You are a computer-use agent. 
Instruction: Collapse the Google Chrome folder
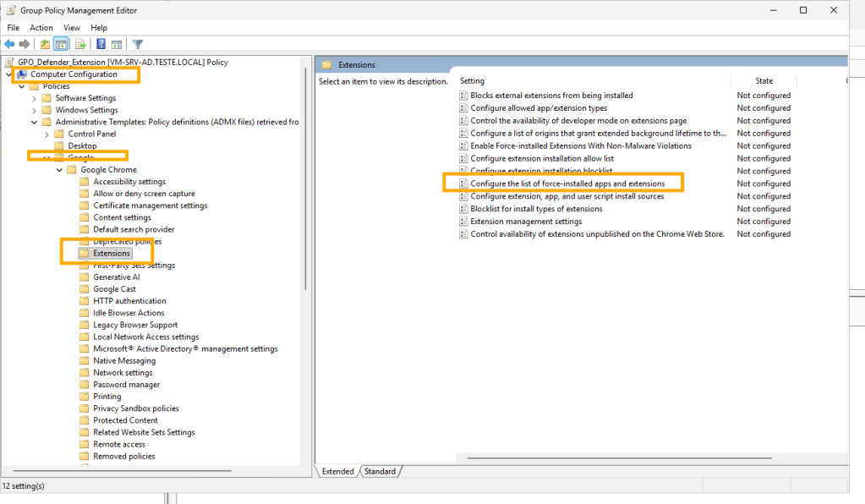tap(59, 170)
